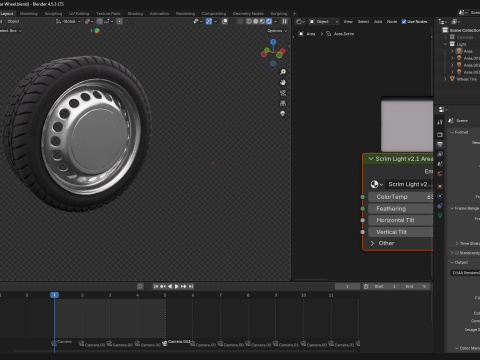The width and height of the screenshot is (480, 360).
Task: Select material preview shading mode
Action: click(x=262, y=21)
